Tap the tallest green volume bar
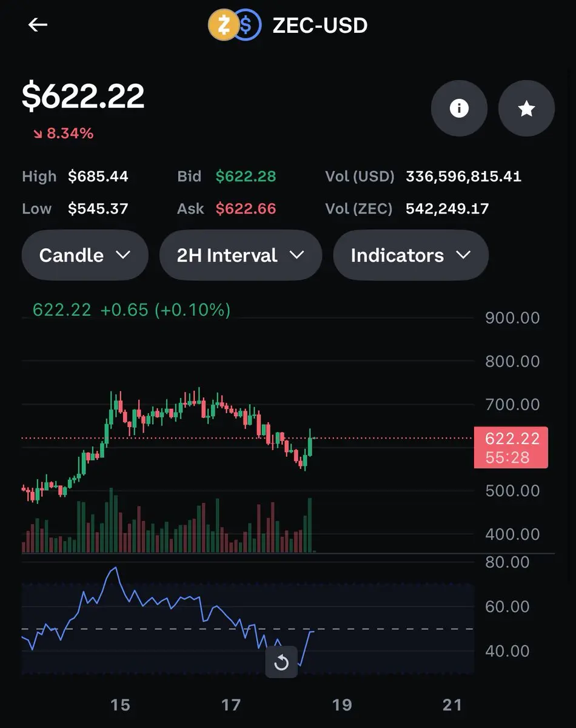This screenshot has height=728, width=576. (x=111, y=520)
